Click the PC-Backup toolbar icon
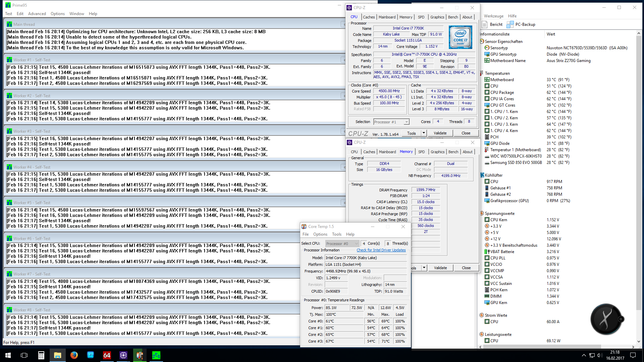Image resolution: width=644 pixels, height=362 pixels. point(510,24)
